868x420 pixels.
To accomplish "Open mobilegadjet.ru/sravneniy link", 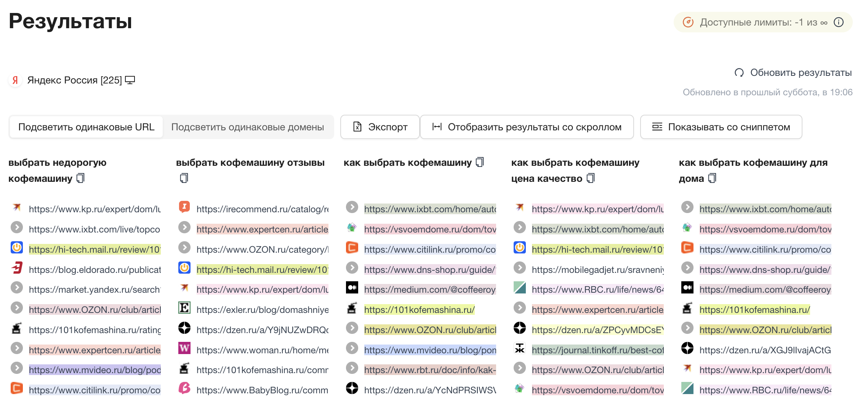I will tap(598, 269).
